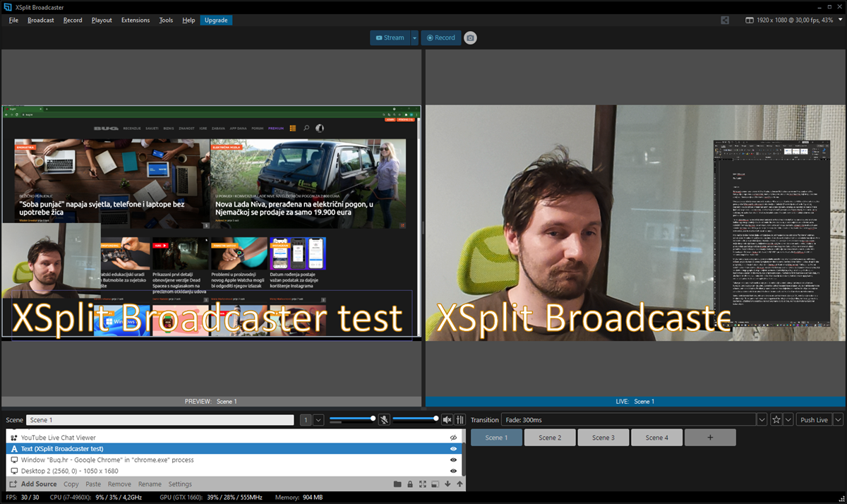Mute the microphone icon

pos(384,419)
